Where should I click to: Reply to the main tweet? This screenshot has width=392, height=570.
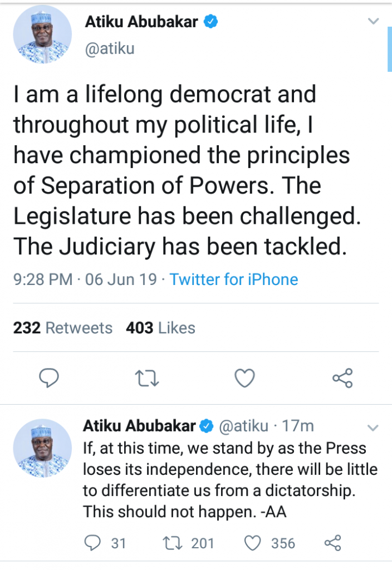tap(50, 379)
